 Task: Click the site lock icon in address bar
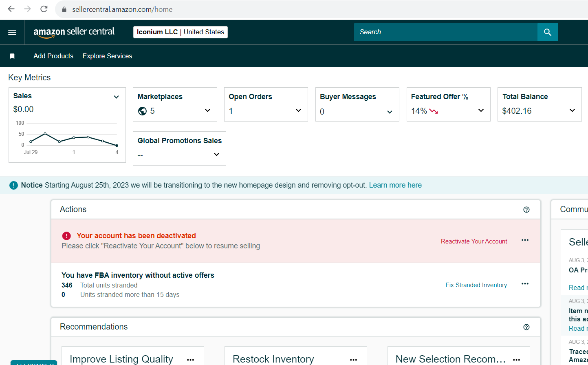pyautogui.click(x=64, y=9)
